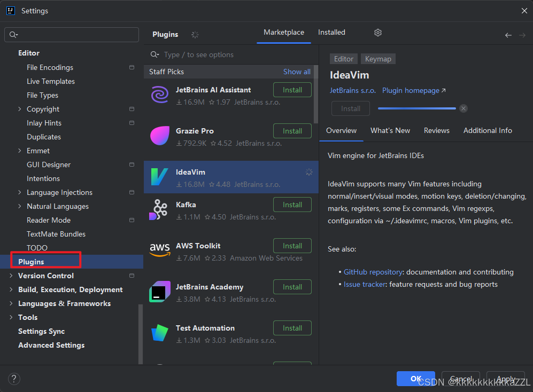The image size is (533, 392).
Task: Select TextMate Bundles settings page
Action: coord(56,234)
